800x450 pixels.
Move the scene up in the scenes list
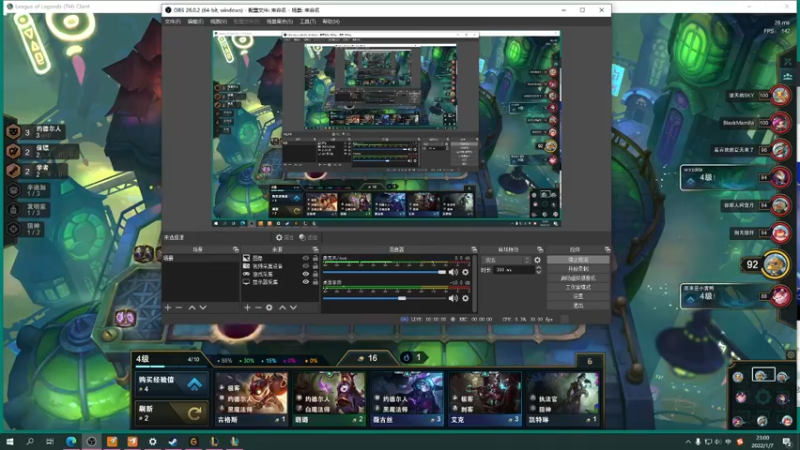click(x=192, y=308)
